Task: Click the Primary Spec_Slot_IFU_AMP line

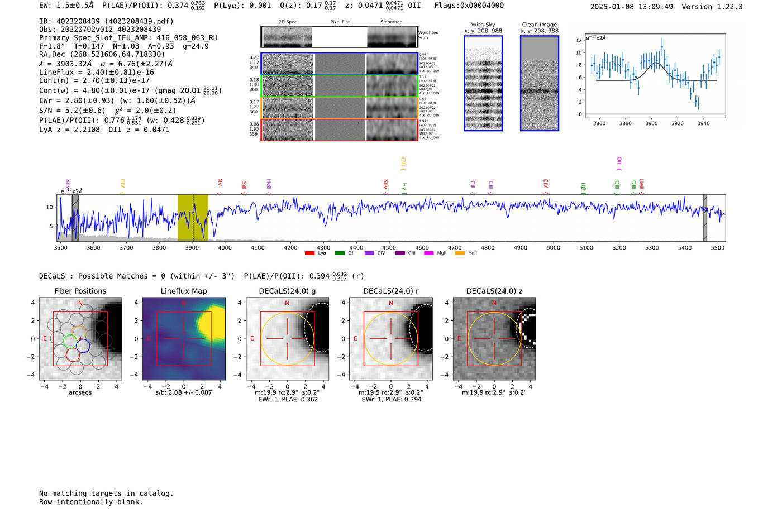Action: [128, 38]
